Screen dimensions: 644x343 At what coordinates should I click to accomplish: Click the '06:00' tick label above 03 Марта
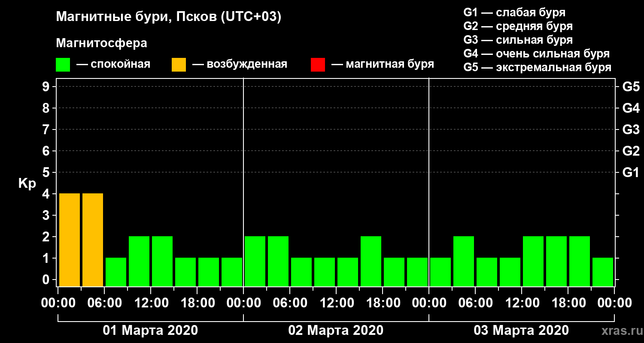476,303
